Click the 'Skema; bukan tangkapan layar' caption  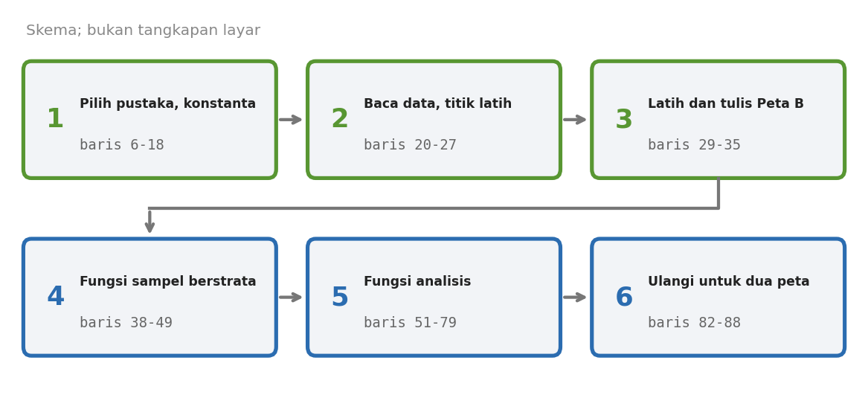tap(144, 30)
